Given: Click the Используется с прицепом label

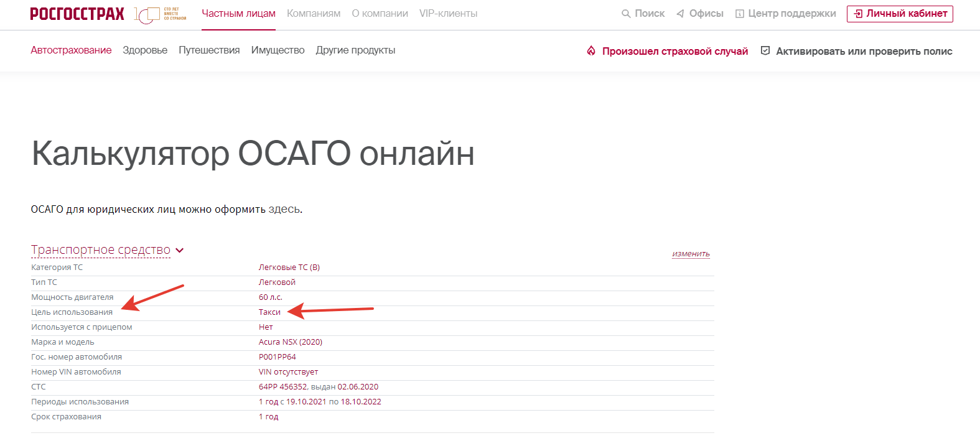Looking at the screenshot, I should (x=82, y=327).
